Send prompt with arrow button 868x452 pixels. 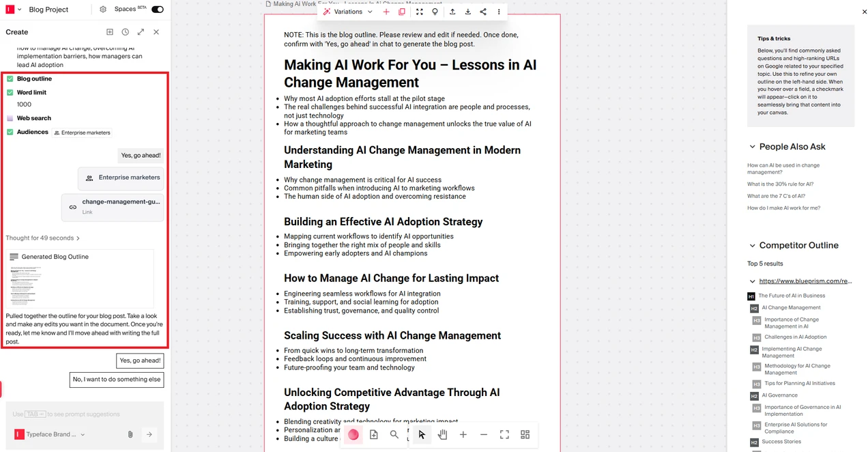[149, 434]
